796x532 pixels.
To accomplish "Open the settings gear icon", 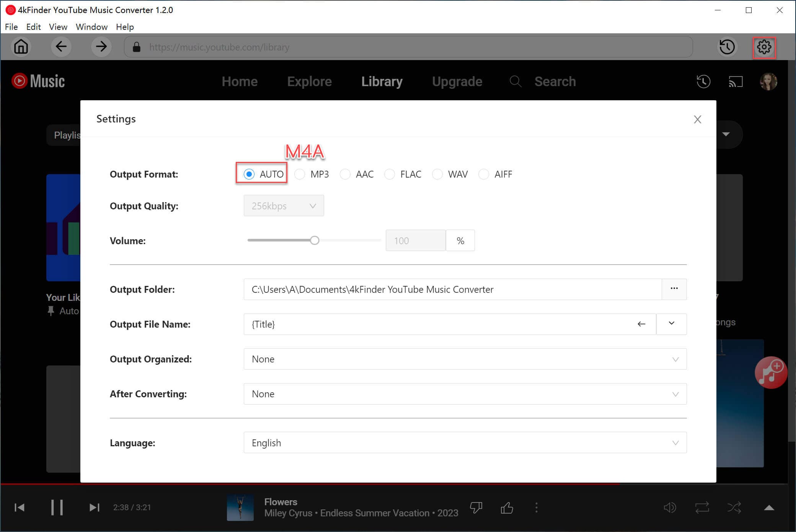I will click(764, 47).
